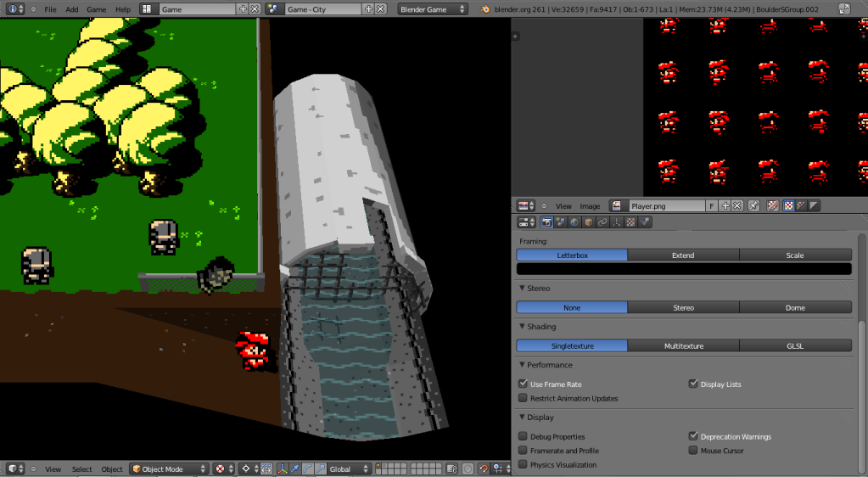868x477 pixels.
Task: Delete the Game - City scene
Action: coord(381,9)
